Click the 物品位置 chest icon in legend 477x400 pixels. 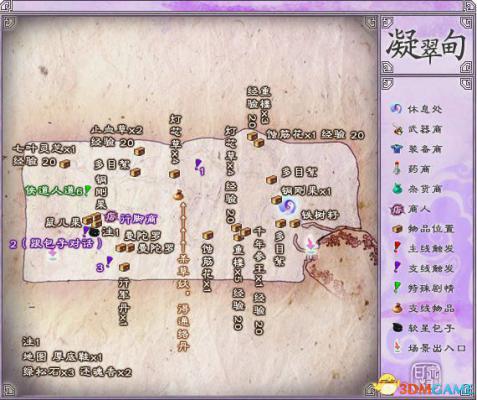click(x=397, y=229)
